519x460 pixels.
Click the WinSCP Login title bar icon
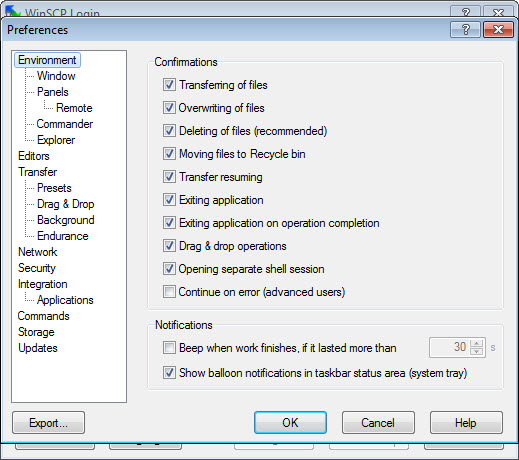coord(12,12)
